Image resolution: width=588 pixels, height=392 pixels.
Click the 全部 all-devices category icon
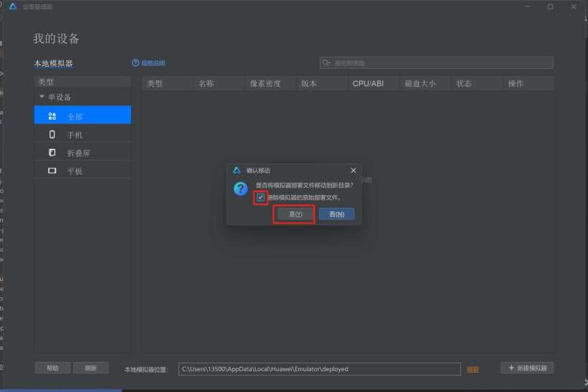[x=52, y=116]
